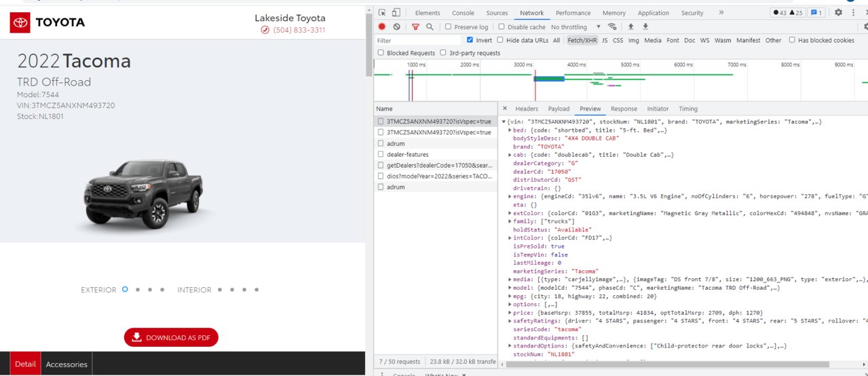Click the errors and warnings counter badge
The height and width of the screenshot is (376, 868).
(787, 13)
